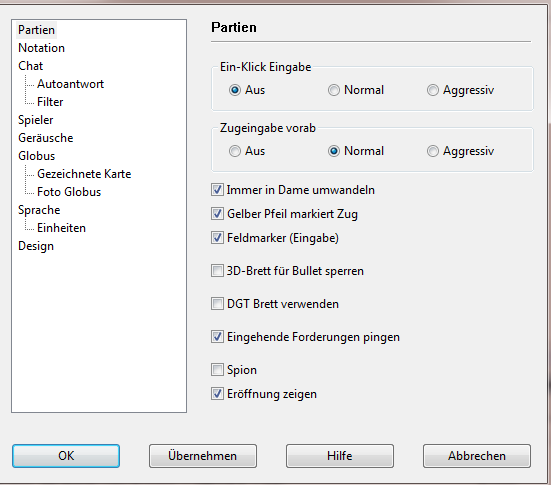Select the Design category

click(36, 246)
